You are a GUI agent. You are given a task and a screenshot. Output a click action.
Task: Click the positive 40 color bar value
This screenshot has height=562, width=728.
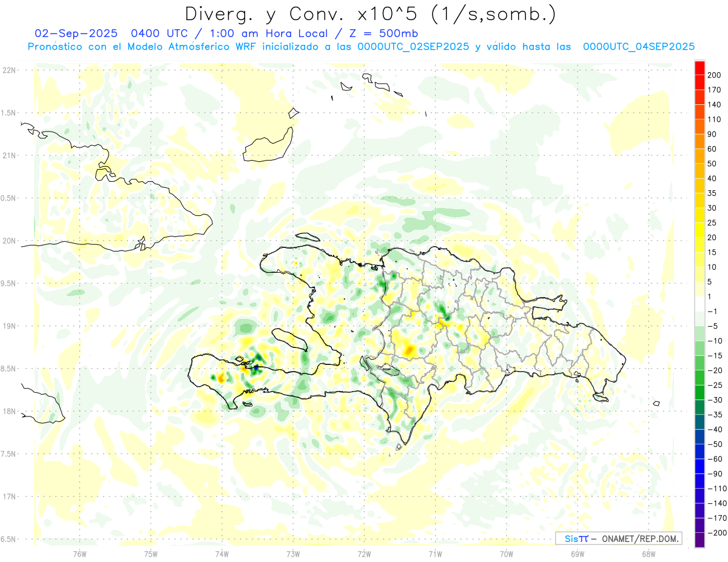pos(713,178)
